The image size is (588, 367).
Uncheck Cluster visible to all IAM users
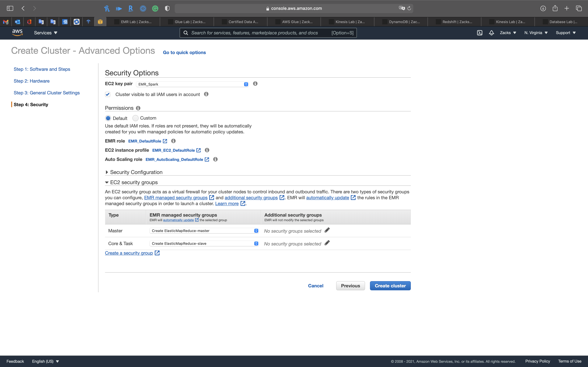pos(108,94)
